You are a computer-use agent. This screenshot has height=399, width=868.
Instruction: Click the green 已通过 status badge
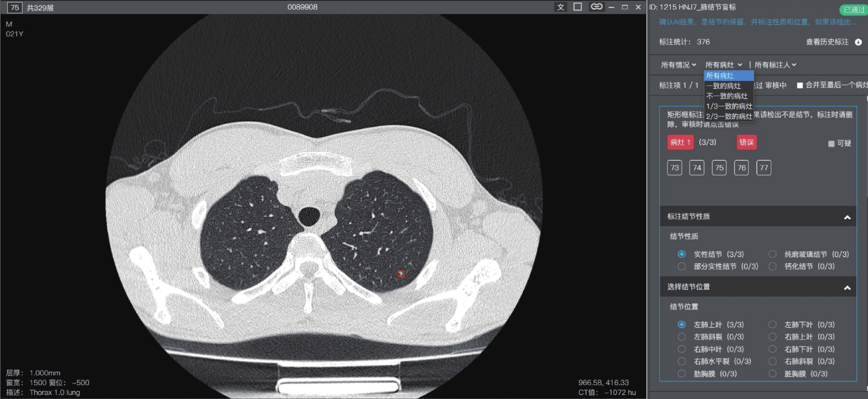coord(854,10)
